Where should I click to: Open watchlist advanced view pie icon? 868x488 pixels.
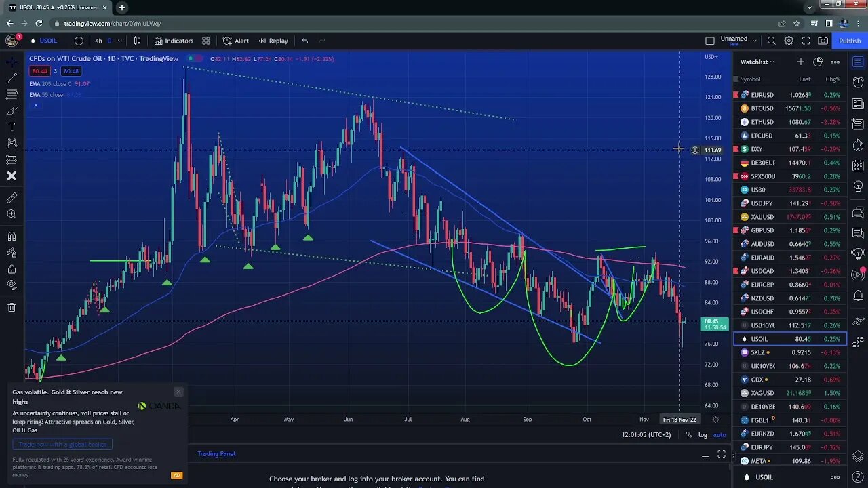click(818, 62)
